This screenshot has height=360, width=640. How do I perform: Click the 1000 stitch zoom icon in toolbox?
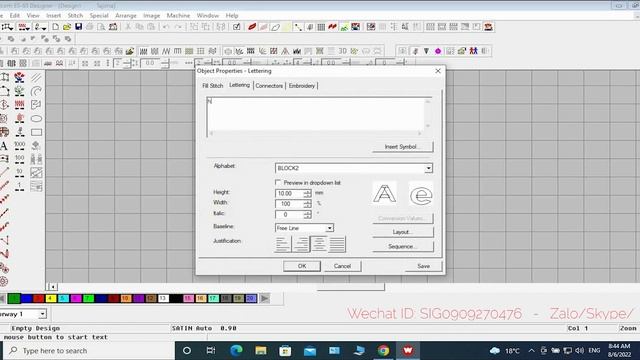pyautogui.click(x=19, y=146)
